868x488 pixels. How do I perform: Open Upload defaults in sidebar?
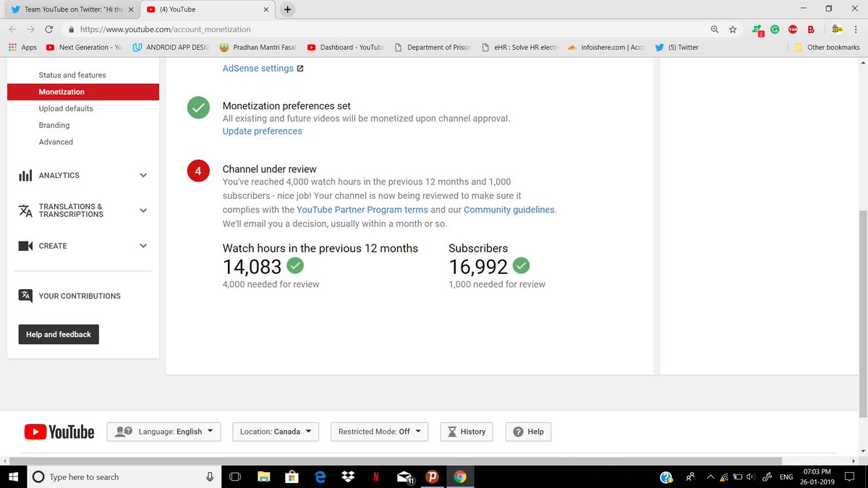coord(66,108)
